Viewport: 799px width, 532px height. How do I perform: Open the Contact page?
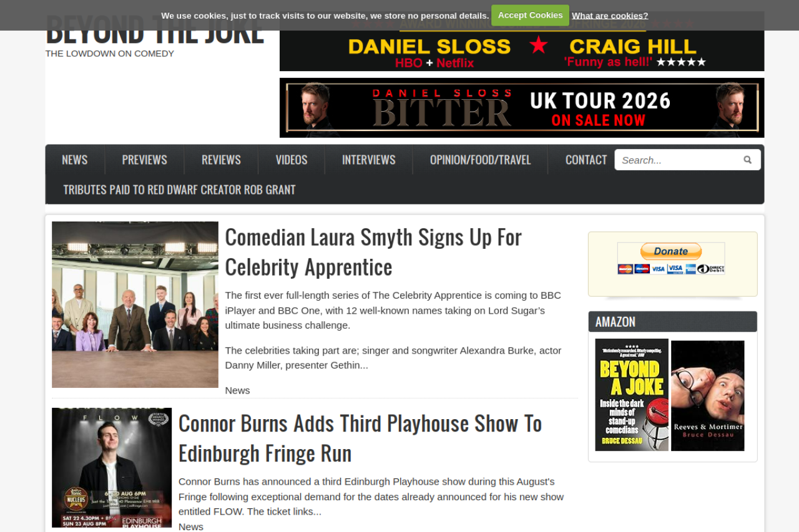(586, 160)
